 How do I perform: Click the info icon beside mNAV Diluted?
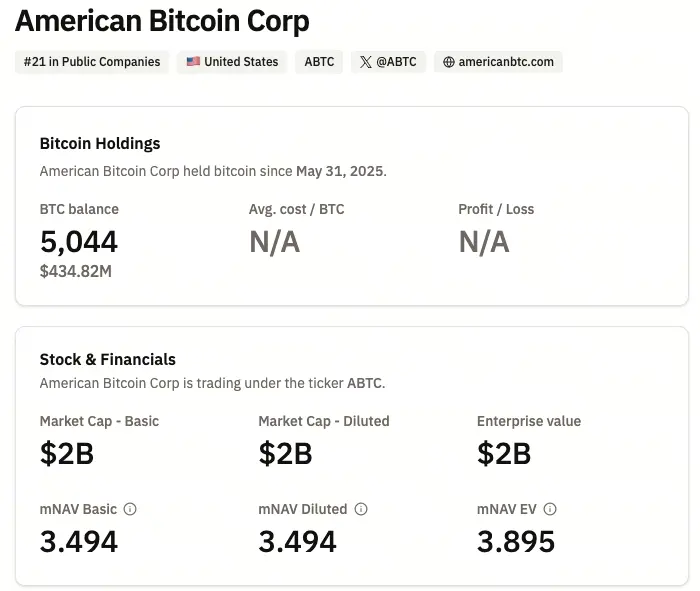pos(361,509)
